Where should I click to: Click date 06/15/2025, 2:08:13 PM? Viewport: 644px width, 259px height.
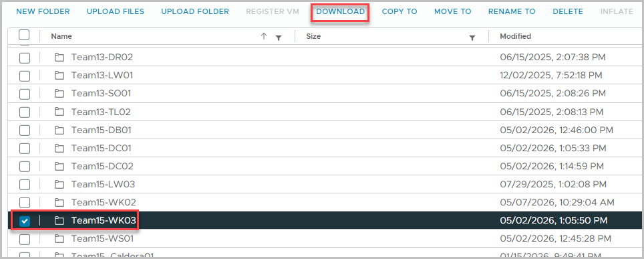tap(552, 112)
